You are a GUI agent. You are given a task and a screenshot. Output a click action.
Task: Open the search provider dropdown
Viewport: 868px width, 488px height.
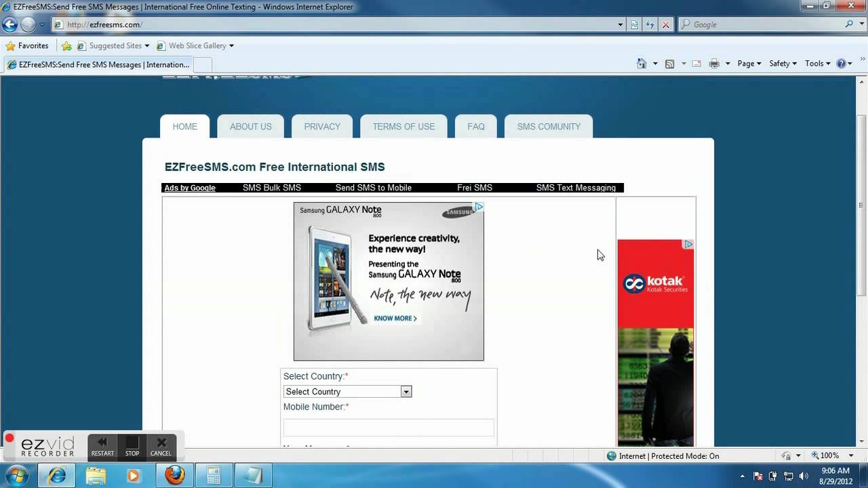coord(861,24)
